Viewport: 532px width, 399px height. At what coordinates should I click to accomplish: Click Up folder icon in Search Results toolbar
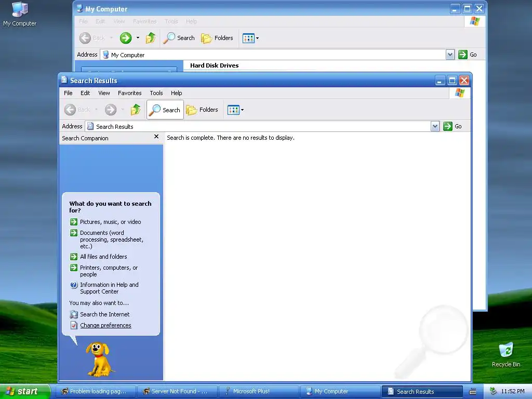(136, 110)
